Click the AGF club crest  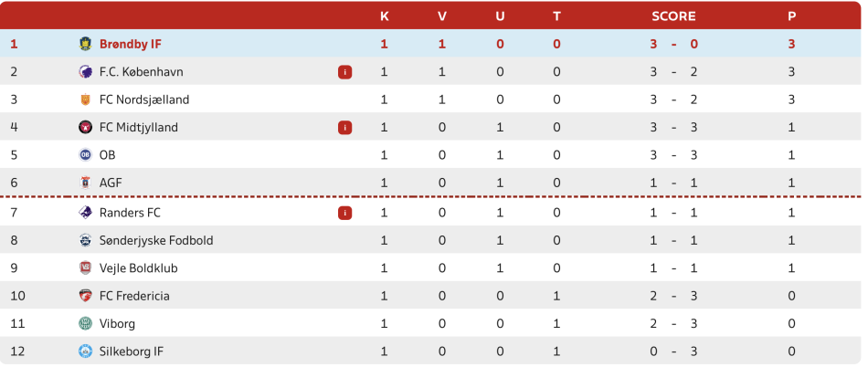85,183
